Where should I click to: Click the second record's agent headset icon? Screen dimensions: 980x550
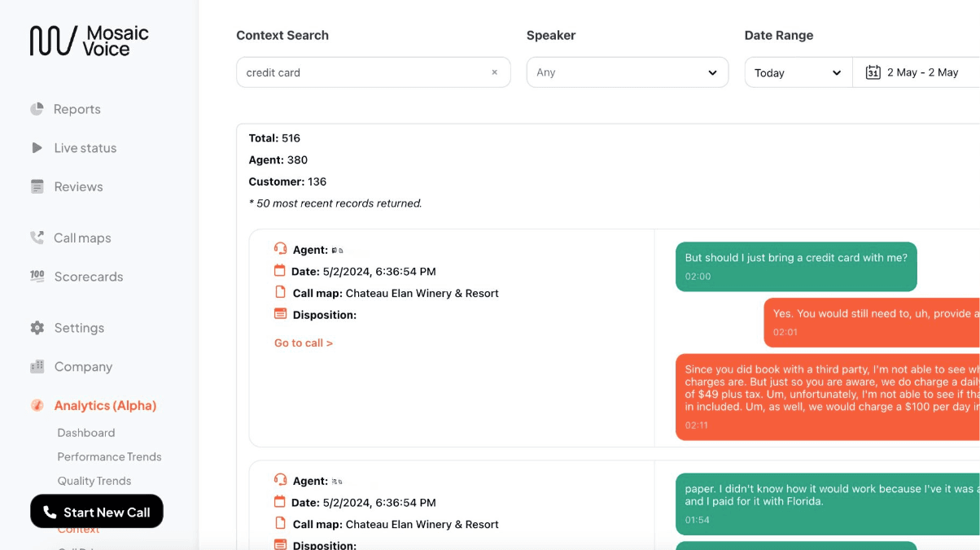pyautogui.click(x=280, y=480)
